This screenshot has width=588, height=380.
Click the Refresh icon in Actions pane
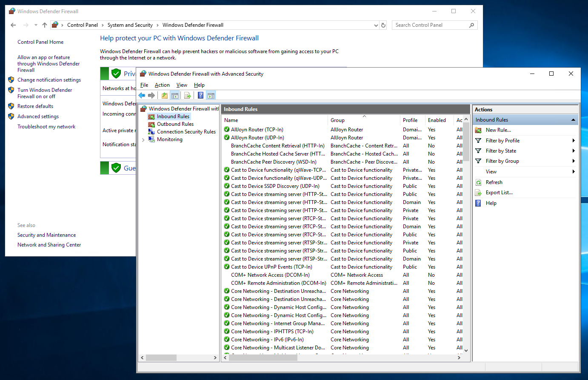point(478,182)
